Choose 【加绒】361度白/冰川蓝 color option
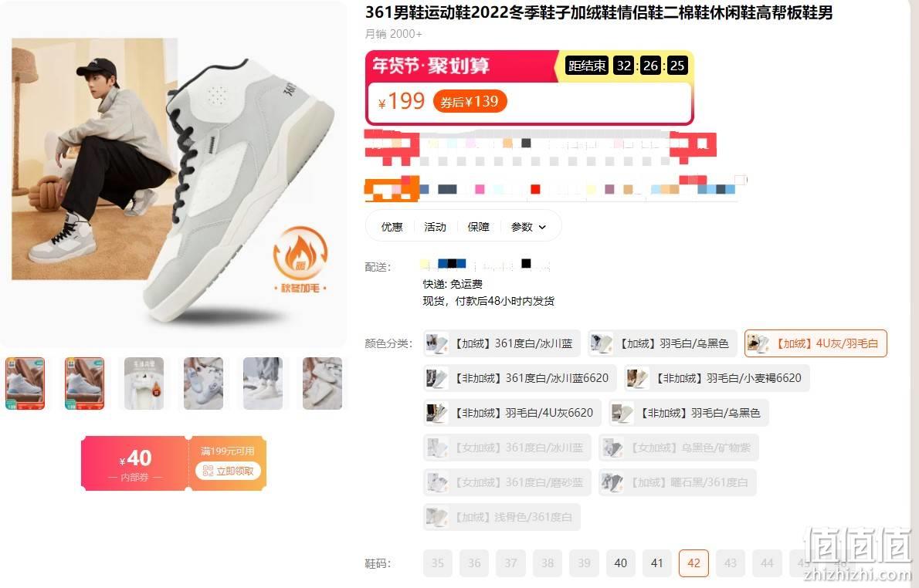 pos(502,343)
